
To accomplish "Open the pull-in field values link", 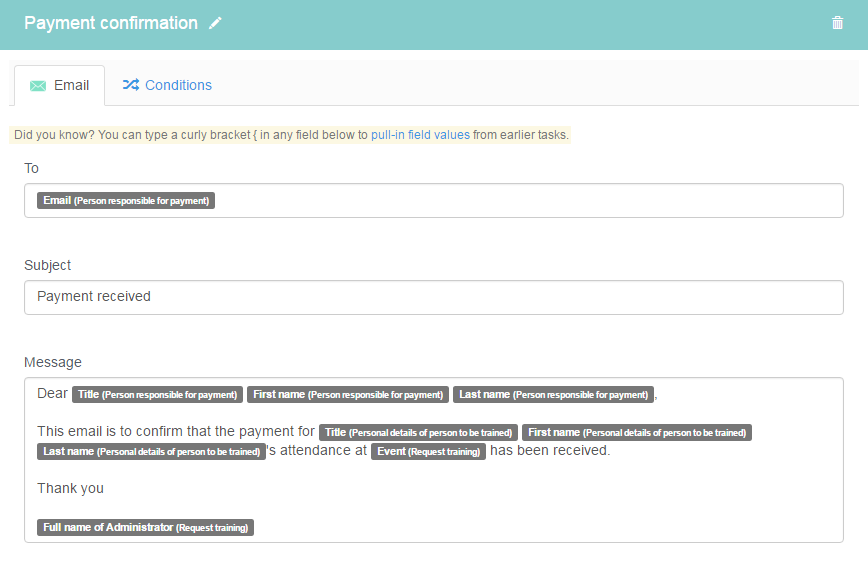I will pos(420,135).
